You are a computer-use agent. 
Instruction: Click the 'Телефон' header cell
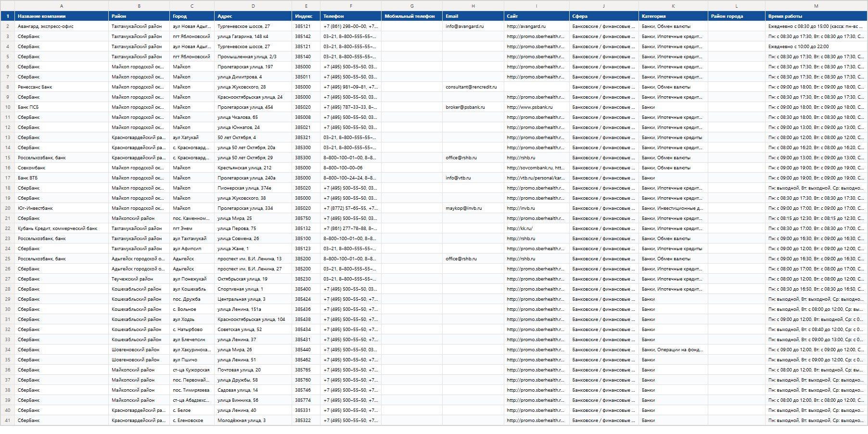point(351,16)
